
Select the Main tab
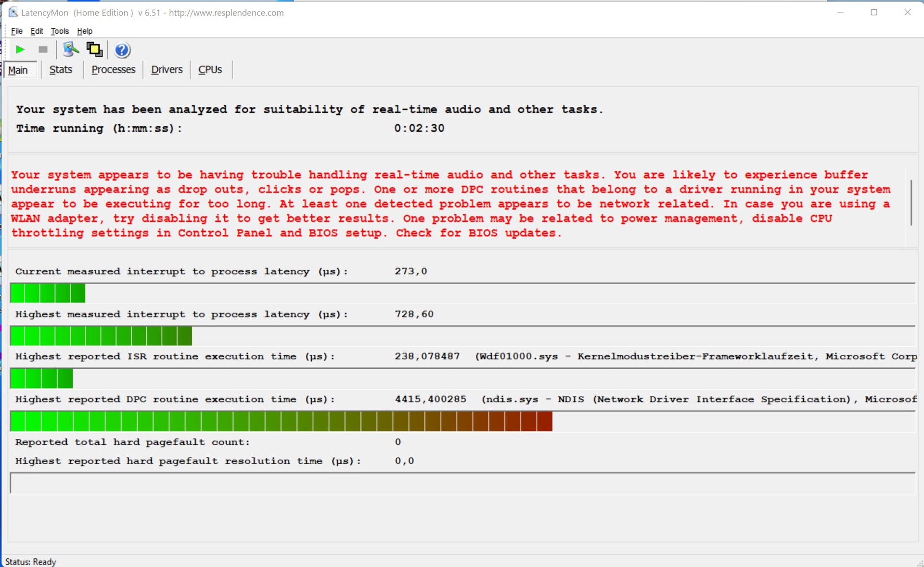click(x=18, y=70)
